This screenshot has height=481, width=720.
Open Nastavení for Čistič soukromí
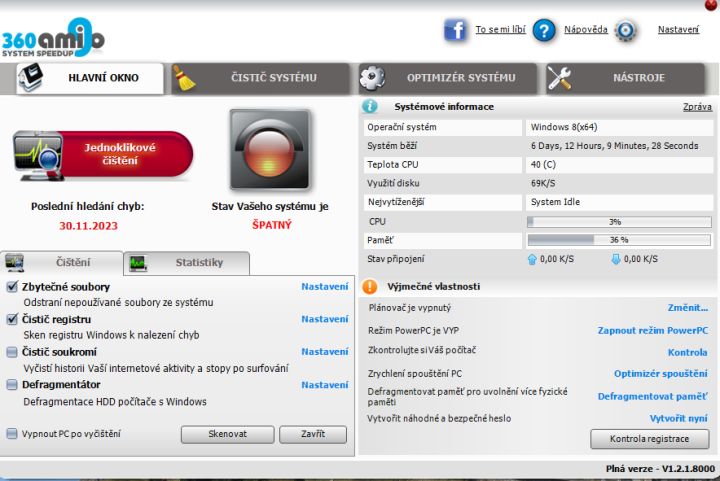coord(325,352)
